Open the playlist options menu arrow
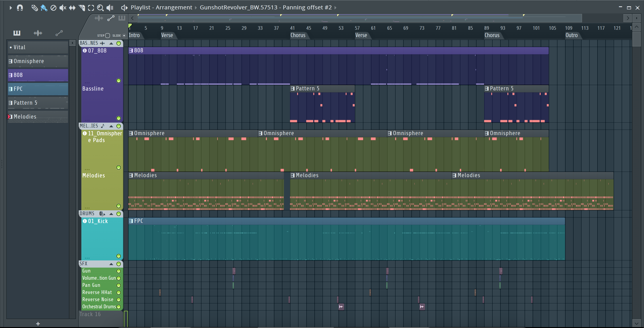 (11, 8)
